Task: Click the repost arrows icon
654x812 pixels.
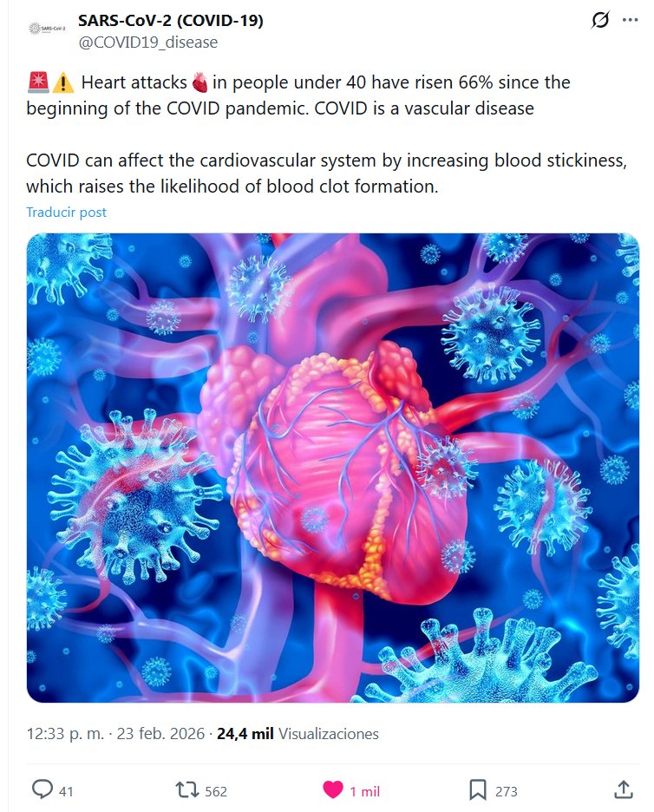Action: tap(186, 789)
